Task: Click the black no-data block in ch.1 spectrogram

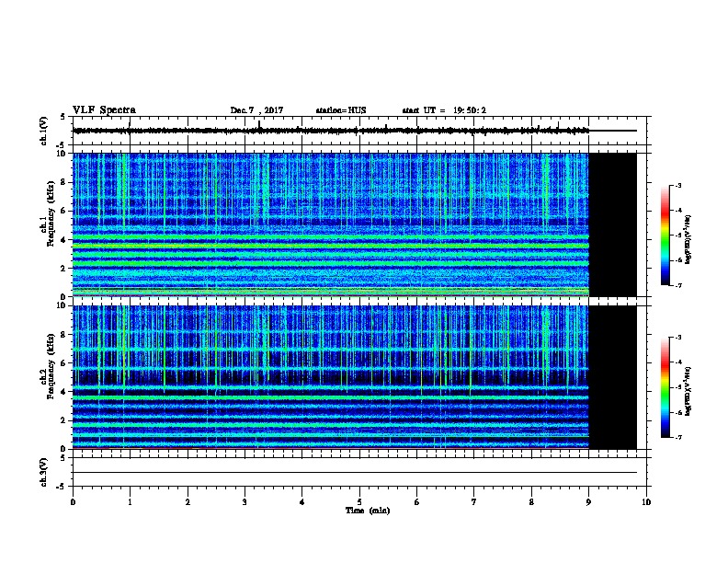Action: tap(613, 224)
